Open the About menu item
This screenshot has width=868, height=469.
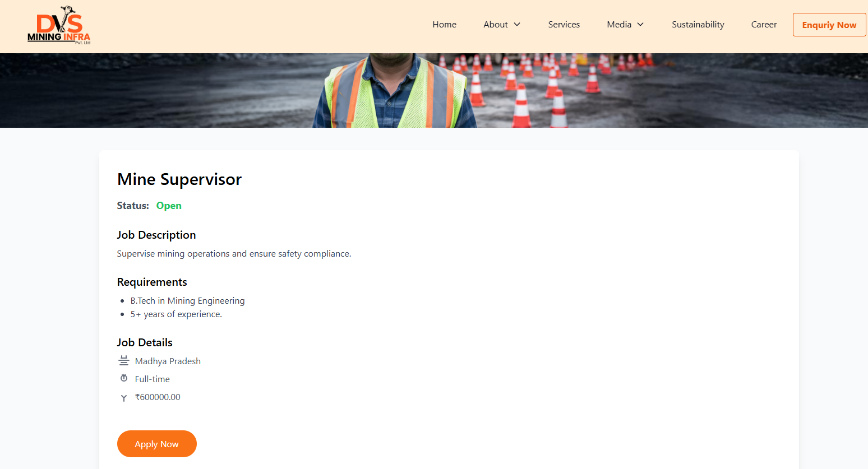coord(495,25)
